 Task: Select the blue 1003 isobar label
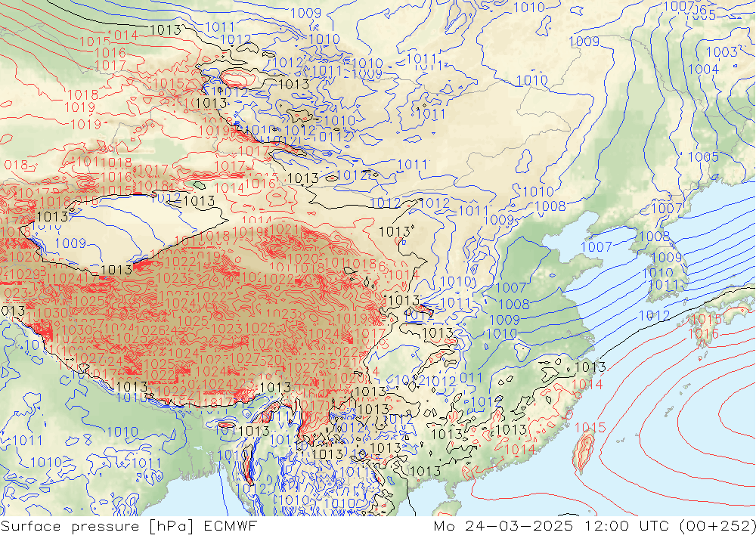pyautogui.click(x=722, y=52)
